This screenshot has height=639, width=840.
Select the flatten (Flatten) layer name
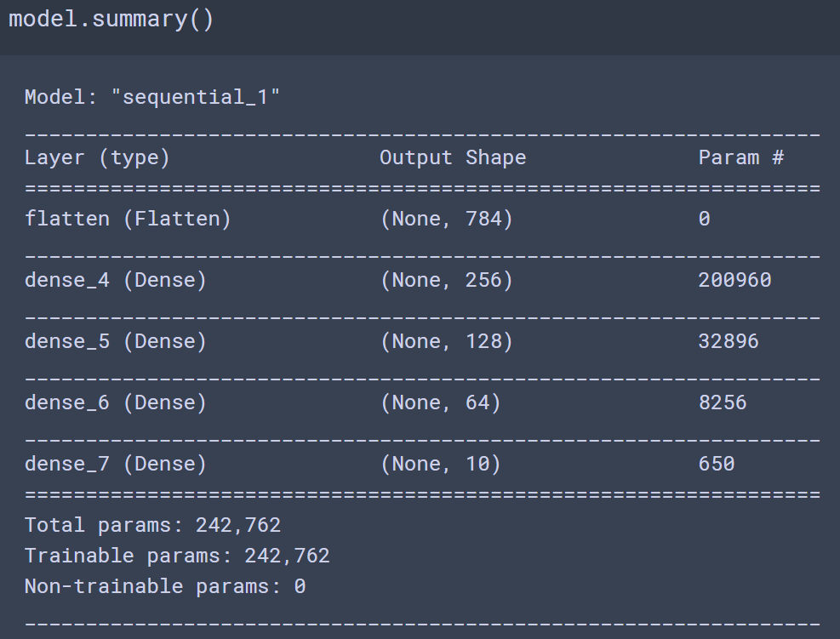(128, 219)
